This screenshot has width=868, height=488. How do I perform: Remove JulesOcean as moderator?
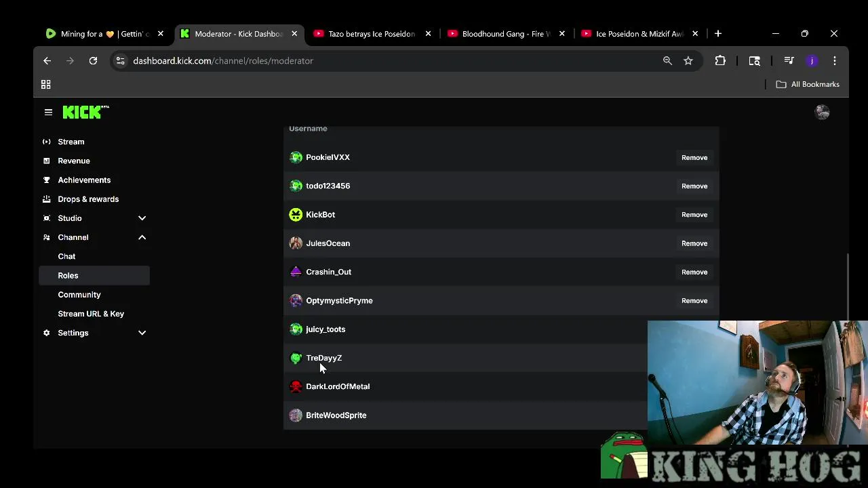pos(694,243)
